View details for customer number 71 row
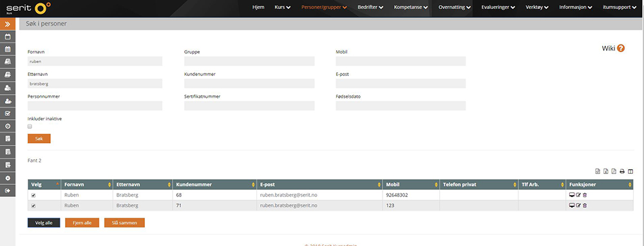Image resolution: width=644 pixels, height=246 pixels. (x=572, y=205)
